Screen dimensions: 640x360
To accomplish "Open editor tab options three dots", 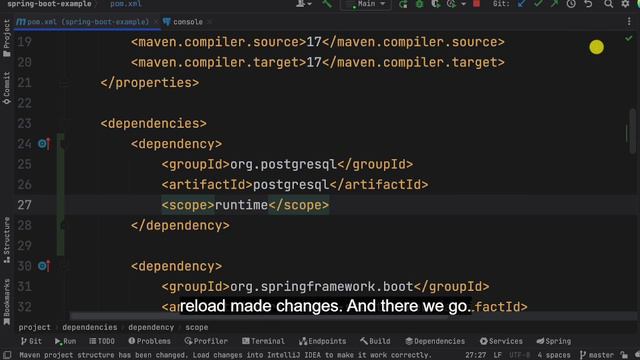I will [x=629, y=22].
